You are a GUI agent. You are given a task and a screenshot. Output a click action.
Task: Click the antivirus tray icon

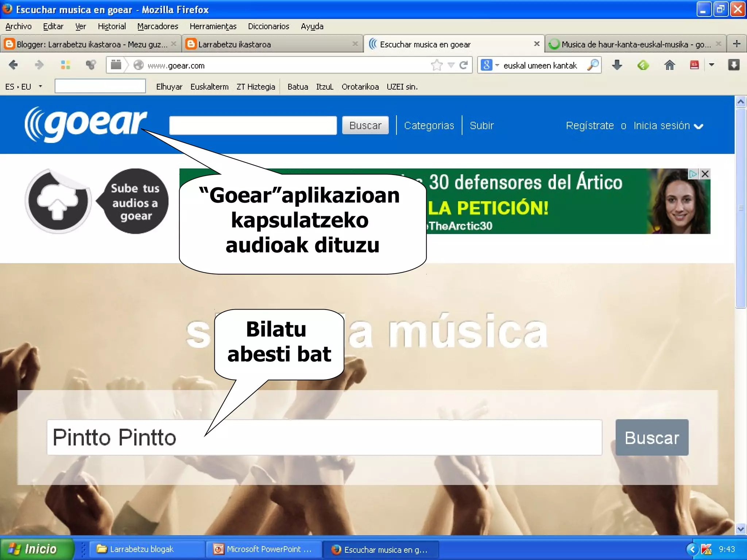706,549
